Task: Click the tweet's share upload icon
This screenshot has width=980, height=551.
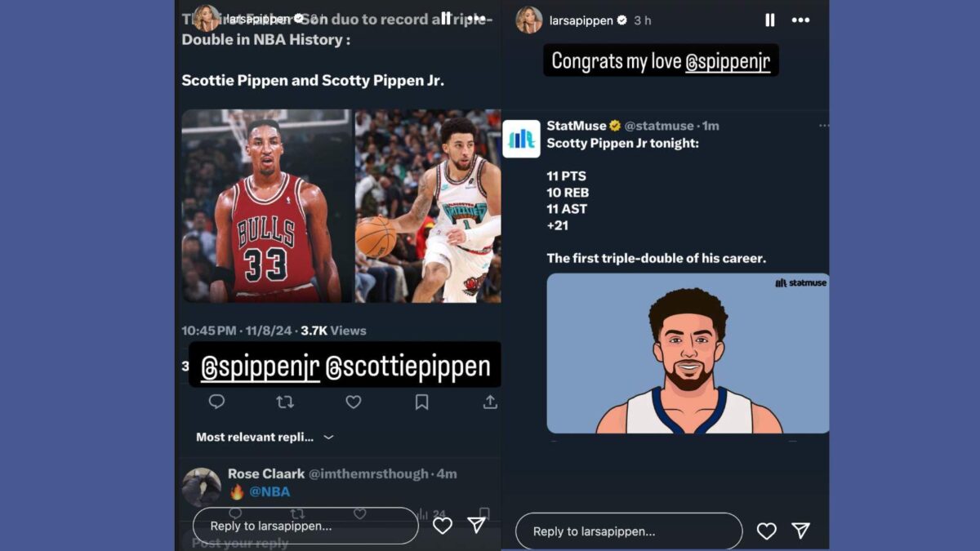Action: 490,402
